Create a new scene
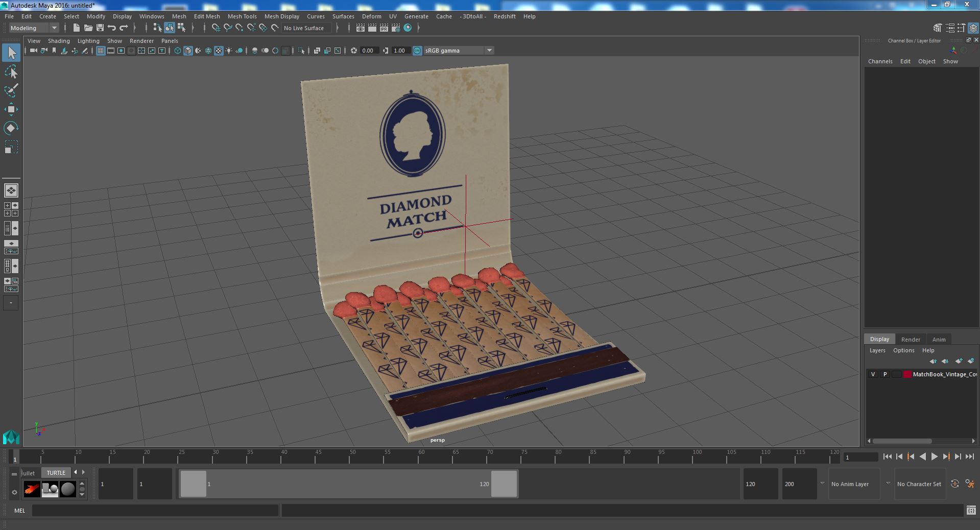 [x=77, y=28]
